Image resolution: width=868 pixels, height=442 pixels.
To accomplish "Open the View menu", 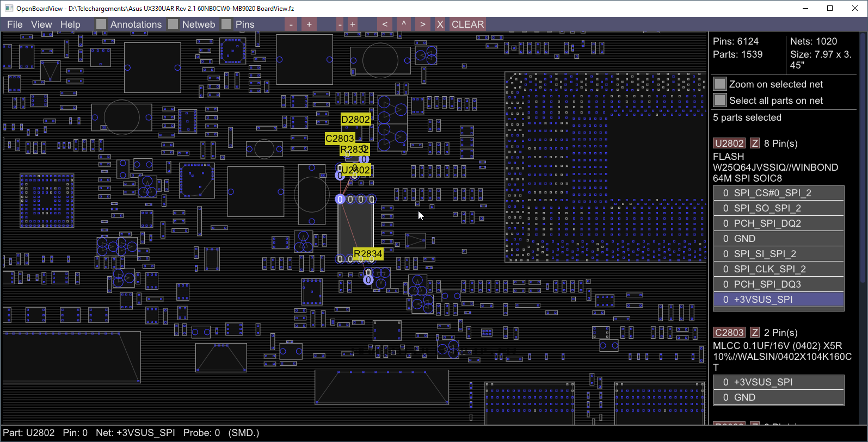I will click(41, 24).
